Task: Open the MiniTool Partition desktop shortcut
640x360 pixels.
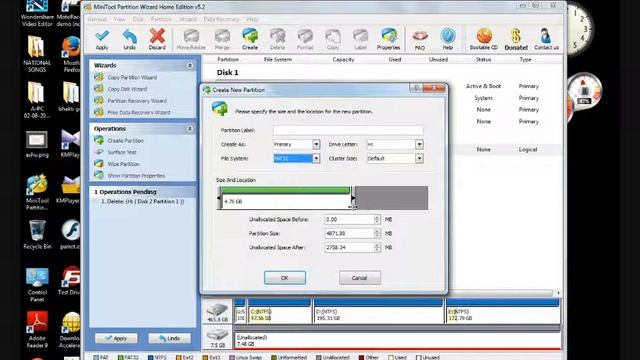Action: 37,192
